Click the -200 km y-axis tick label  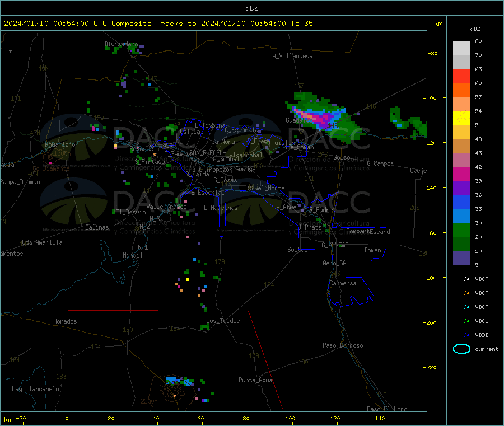point(430,322)
